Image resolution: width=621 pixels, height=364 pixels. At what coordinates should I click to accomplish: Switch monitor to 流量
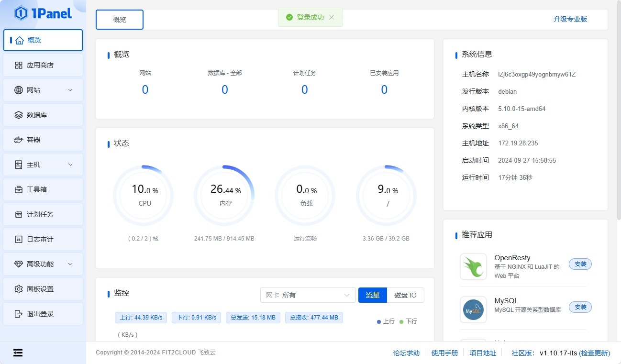click(373, 295)
